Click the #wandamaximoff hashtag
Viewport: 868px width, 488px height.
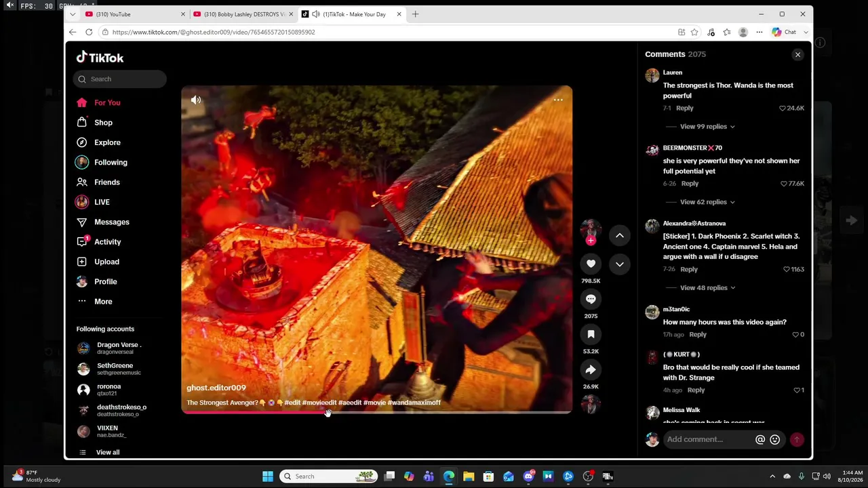[414, 403]
